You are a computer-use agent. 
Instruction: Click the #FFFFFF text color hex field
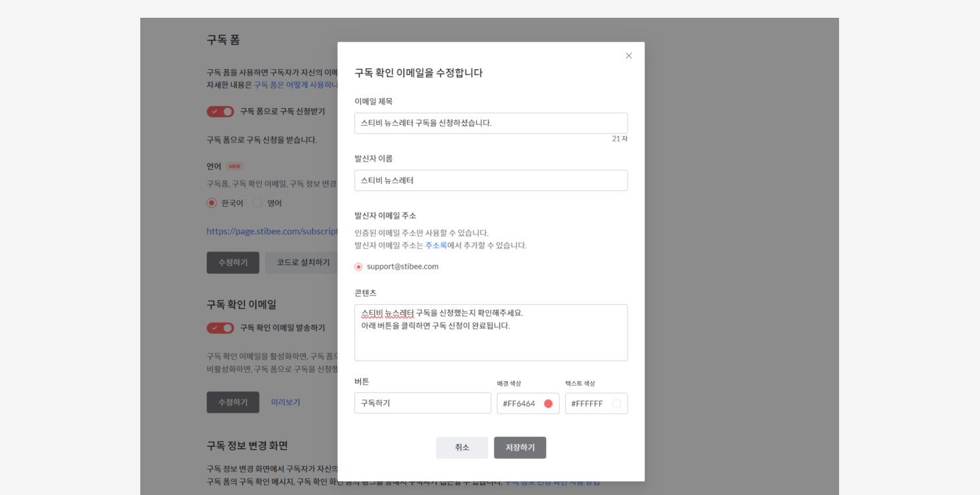click(587, 404)
